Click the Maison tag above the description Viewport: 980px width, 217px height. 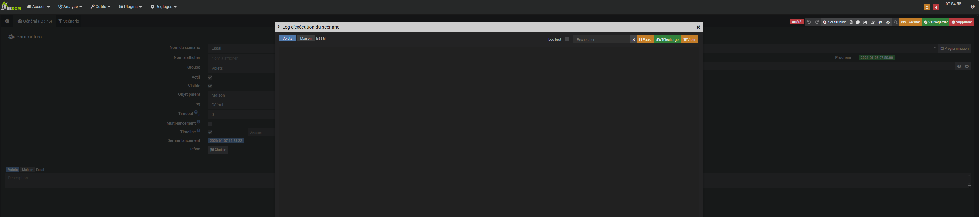pyautogui.click(x=27, y=170)
